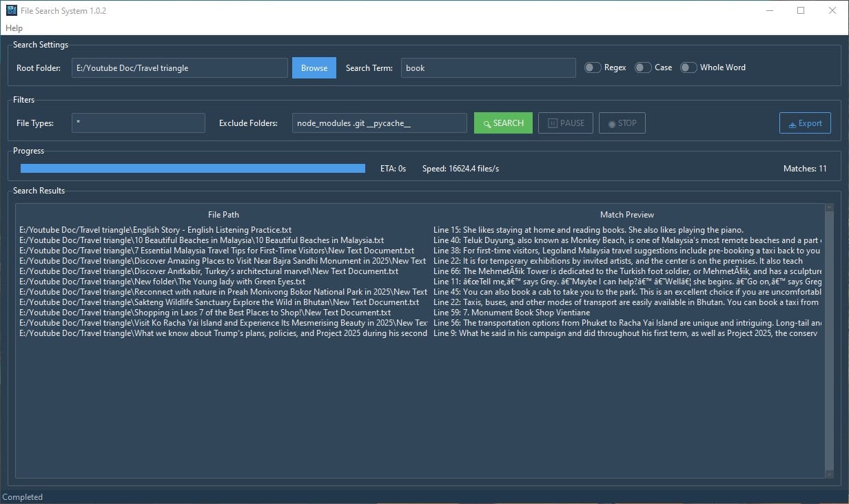849x504 pixels.
Task: Click the File Path column header
Action: (x=223, y=214)
